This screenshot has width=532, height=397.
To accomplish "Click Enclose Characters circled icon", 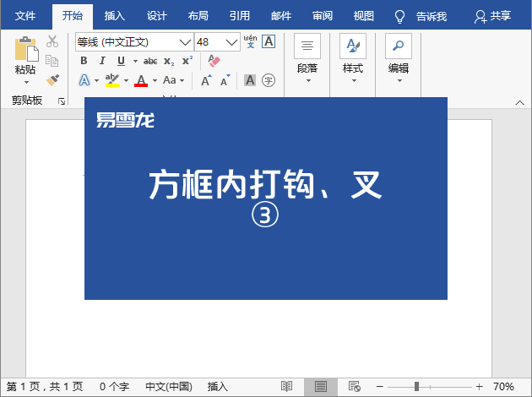I will click(x=269, y=80).
